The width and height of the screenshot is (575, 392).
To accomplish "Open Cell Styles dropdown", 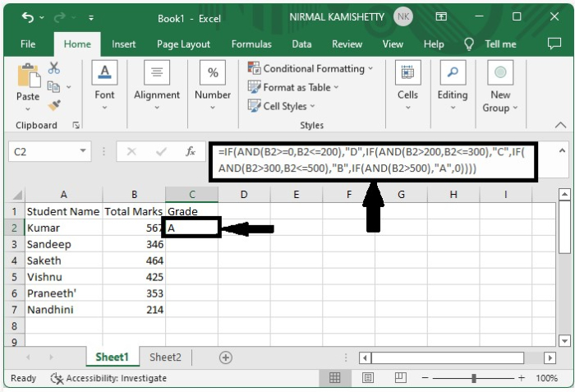I will coord(281,106).
